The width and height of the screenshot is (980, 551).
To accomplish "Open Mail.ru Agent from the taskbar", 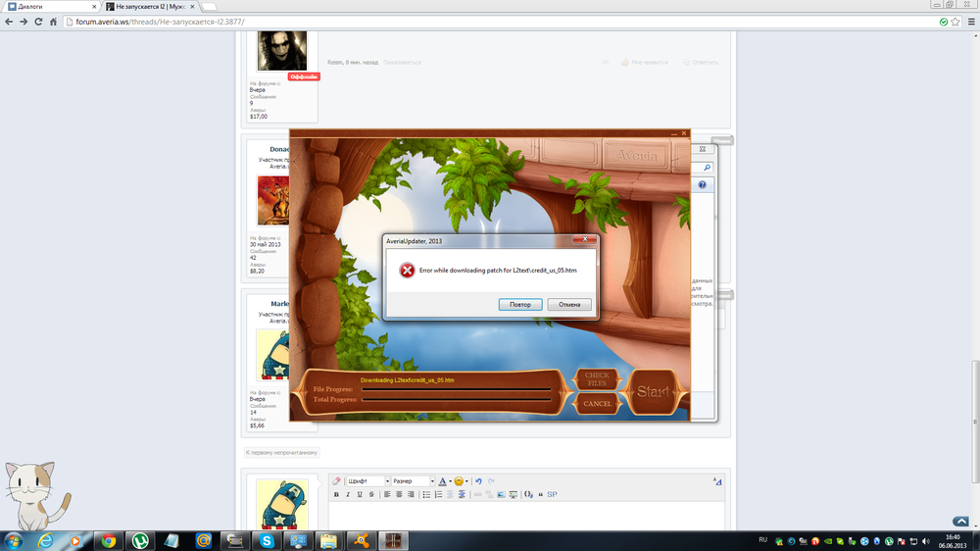I will click(203, 541).
